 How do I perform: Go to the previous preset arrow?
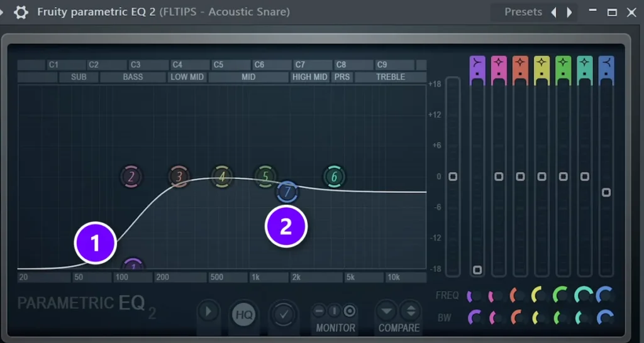click(x=553, y=13)
